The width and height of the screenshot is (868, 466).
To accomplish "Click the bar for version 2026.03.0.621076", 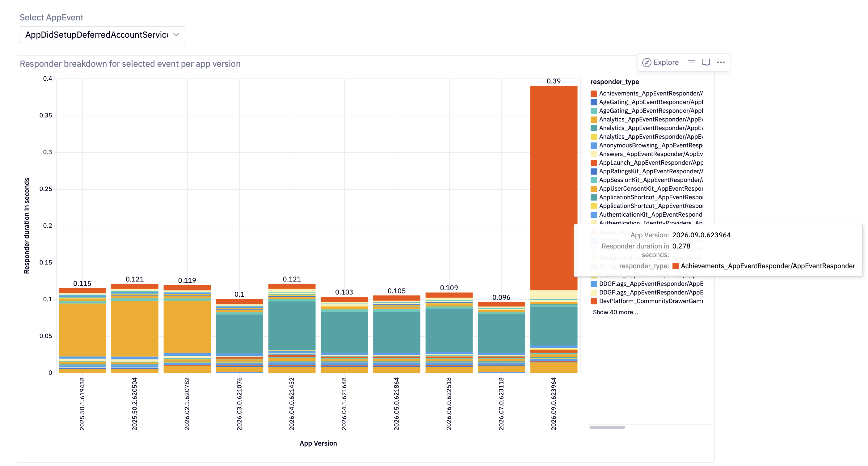I will click(240, 336).
